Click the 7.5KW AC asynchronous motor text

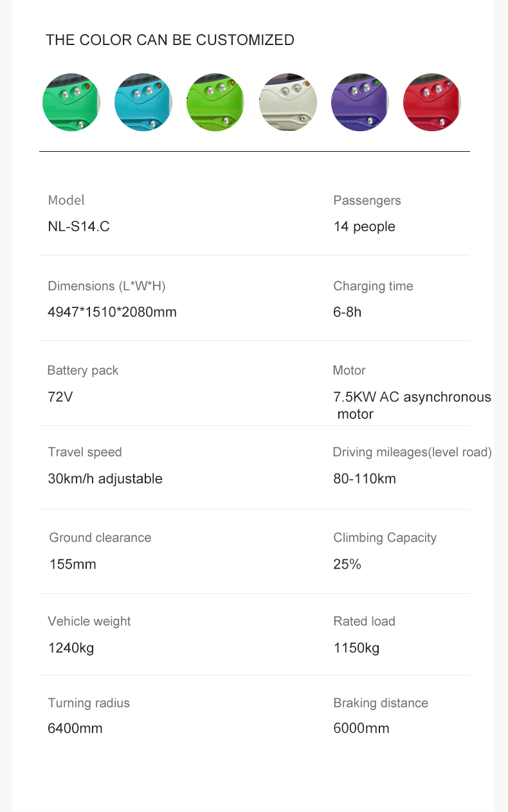point(412,405)
